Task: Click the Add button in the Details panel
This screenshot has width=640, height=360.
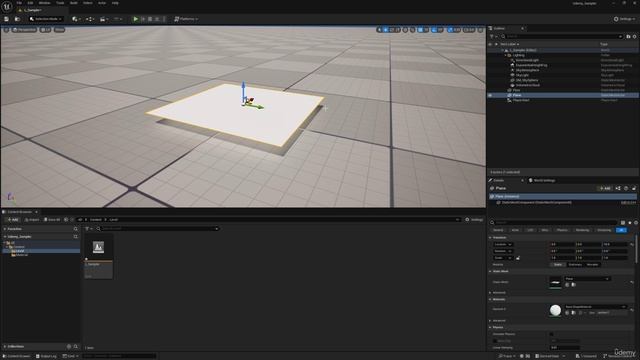Action: tap(604, 188)
